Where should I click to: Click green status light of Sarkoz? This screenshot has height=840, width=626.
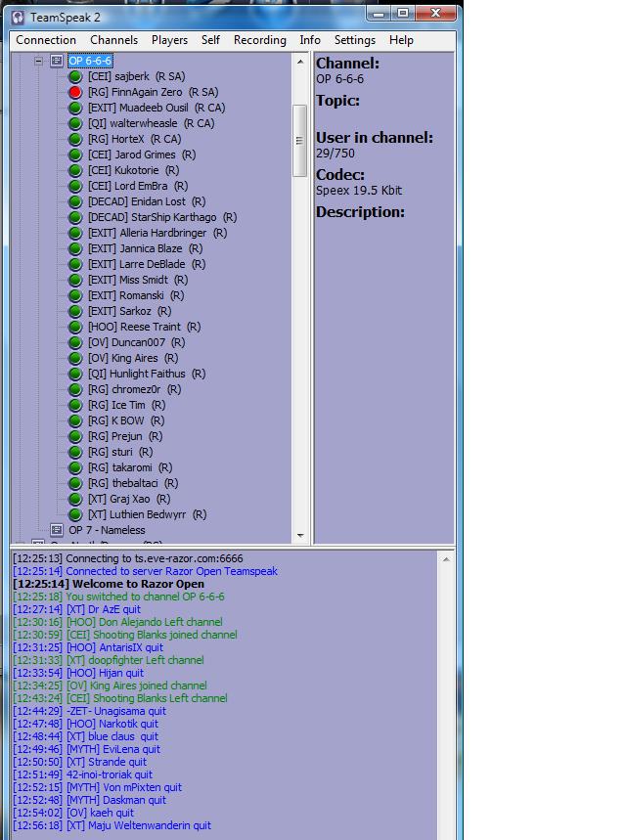click(x=75, y=311)
